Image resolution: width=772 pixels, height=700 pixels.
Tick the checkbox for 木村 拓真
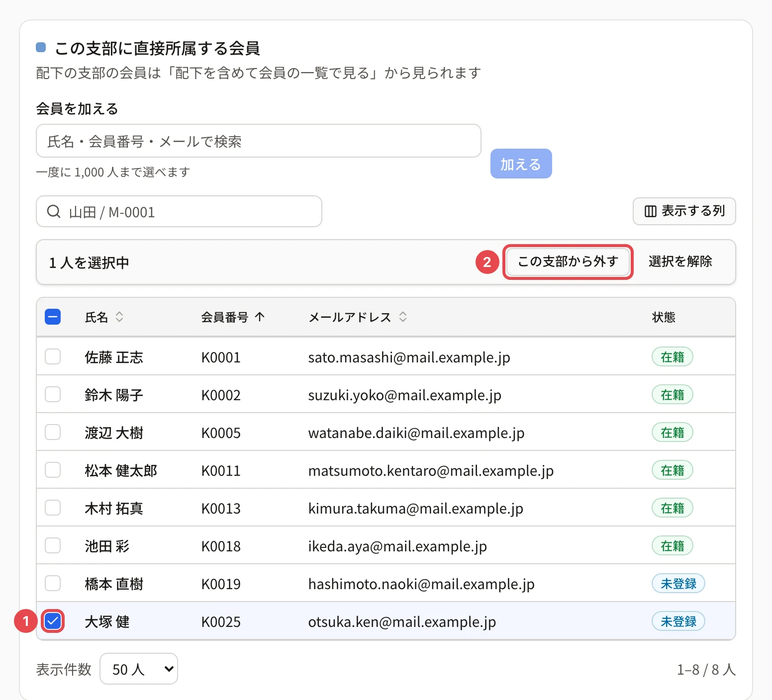tap(53, 508)
